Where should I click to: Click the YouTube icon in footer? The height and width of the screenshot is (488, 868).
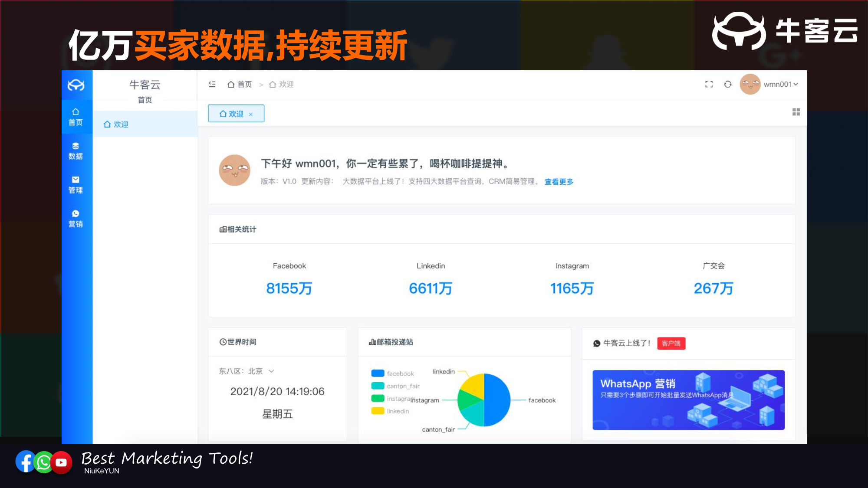point(62,463)
